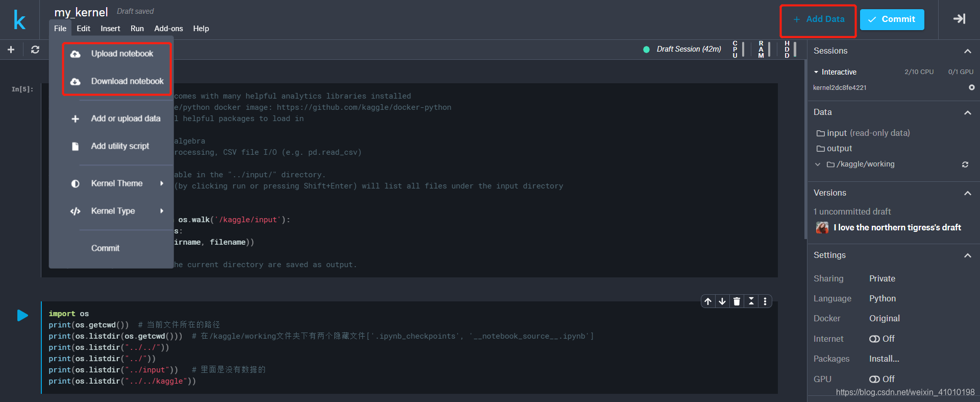The width and height of the screenshot is (980, 402).
Task: Open the Run menu
Action: click(x=137, y=29)
